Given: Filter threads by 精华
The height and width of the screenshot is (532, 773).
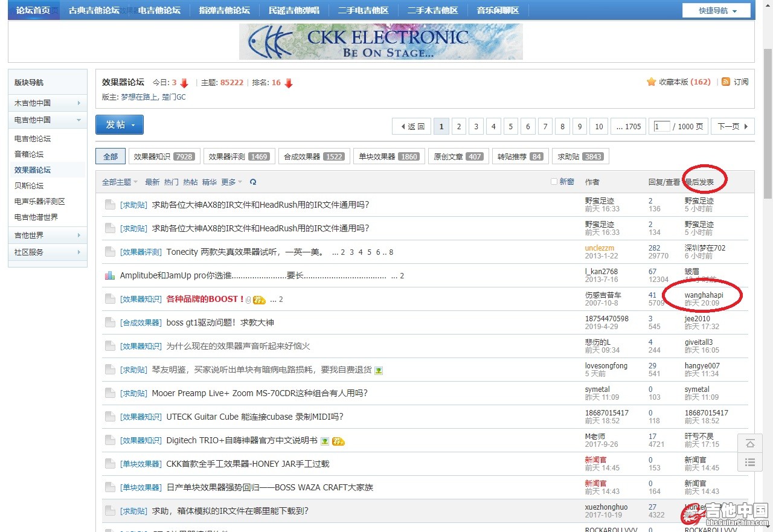Looking at the screenshot, I should [209, 182].
